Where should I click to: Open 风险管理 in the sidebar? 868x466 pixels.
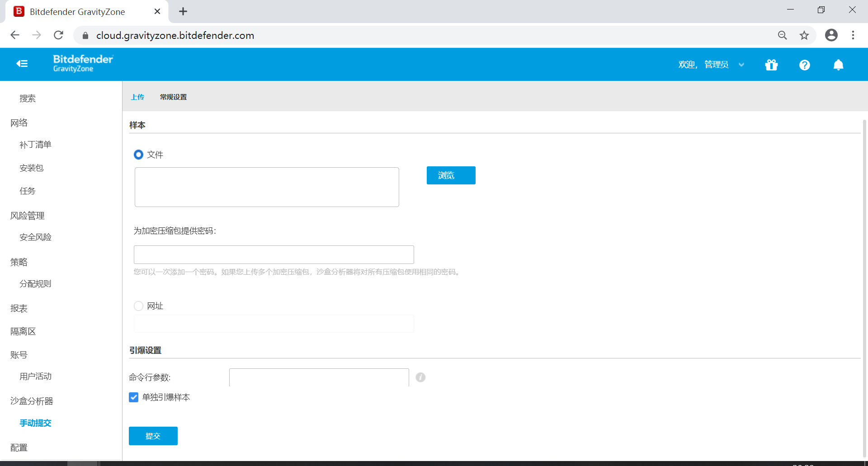tap(27, 216)
